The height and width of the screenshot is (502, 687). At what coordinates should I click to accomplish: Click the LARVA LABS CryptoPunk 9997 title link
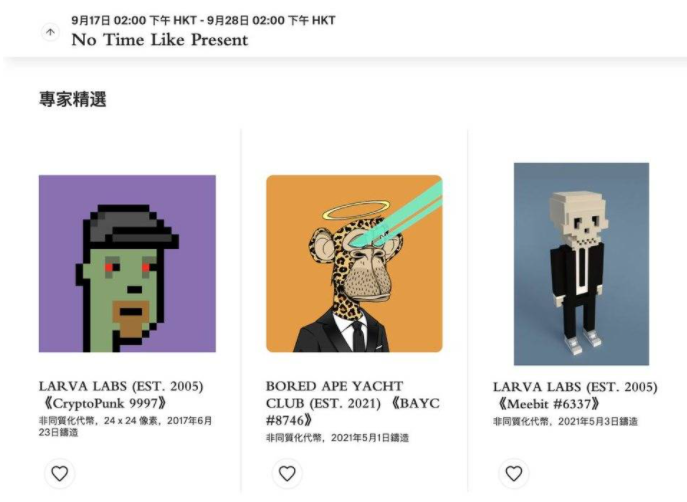point(121,394)
